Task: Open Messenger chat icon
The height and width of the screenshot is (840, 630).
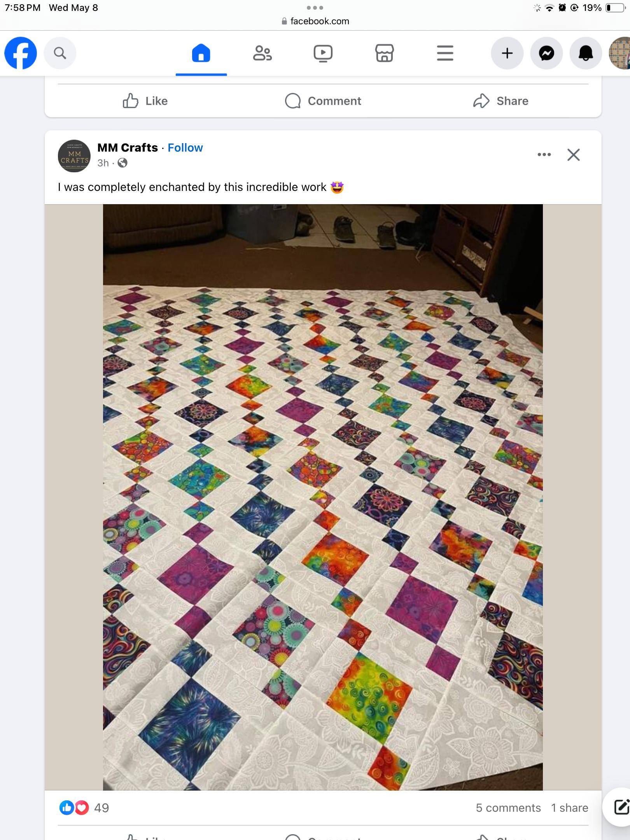Action: [x=546, y=53]
